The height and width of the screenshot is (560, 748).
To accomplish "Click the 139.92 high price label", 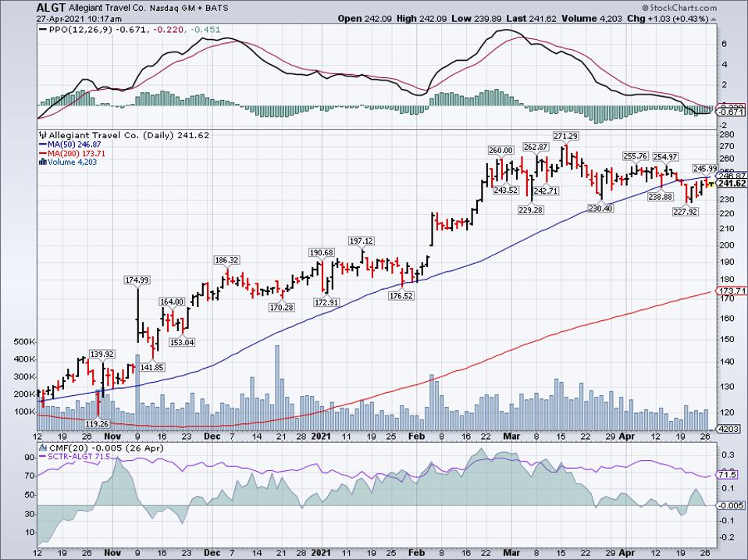I will pyautogui.click(x=102, y=354).
